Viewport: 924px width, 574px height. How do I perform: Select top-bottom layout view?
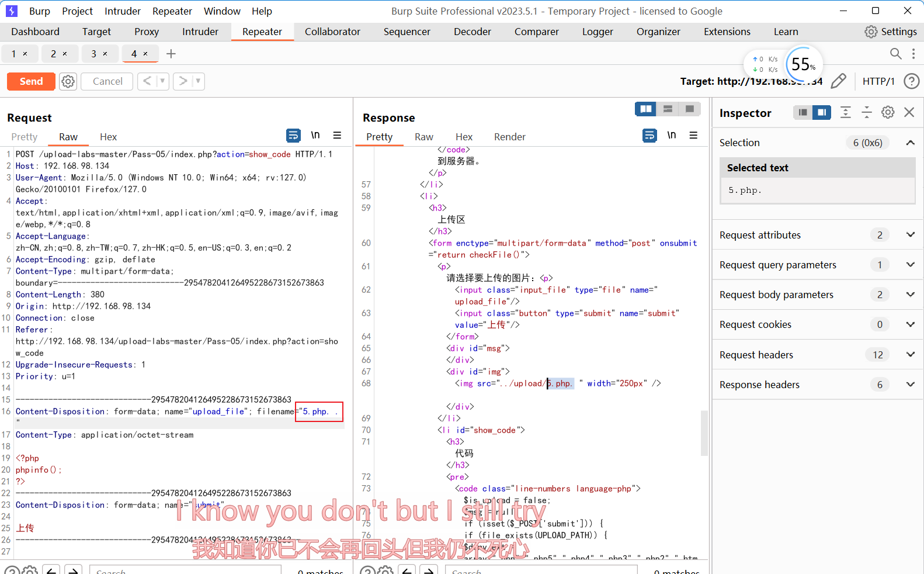point(668,109)
